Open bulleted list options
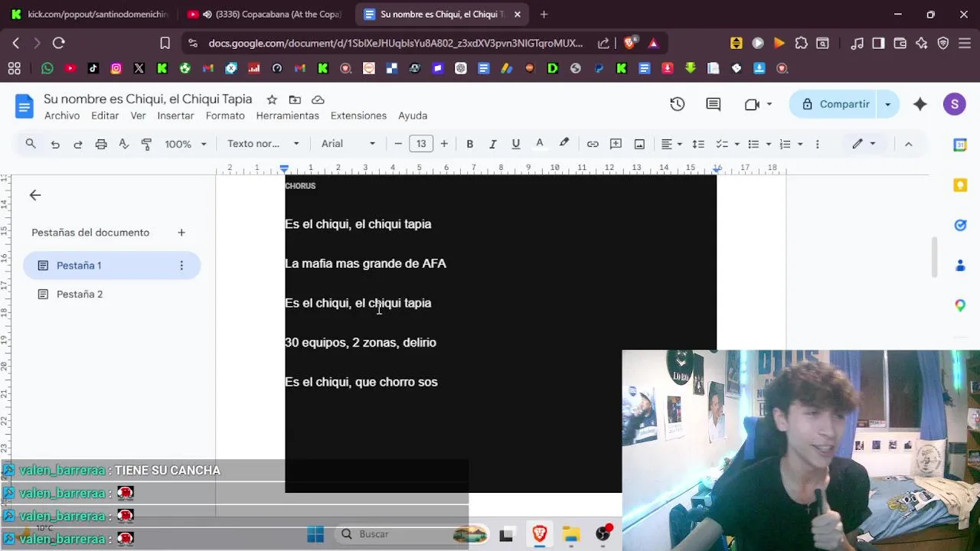Image resolution: width=980 pixels, height=551 pixels. click(758, 144)
